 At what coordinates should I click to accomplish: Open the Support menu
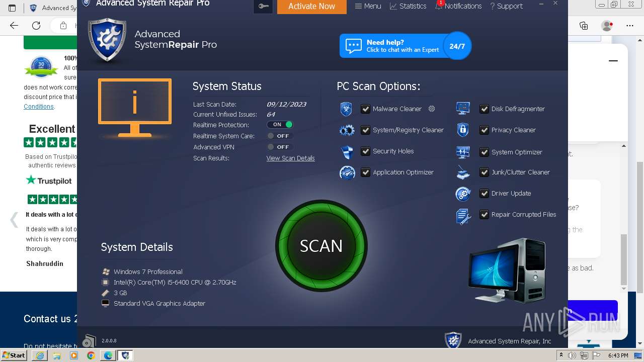coord(506,6)
